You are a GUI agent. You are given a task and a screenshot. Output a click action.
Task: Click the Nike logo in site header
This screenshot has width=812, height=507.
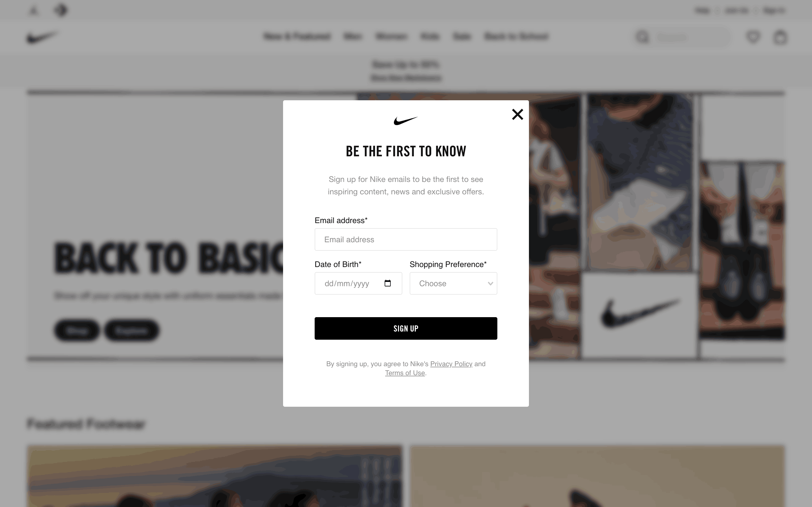(42, 37)
